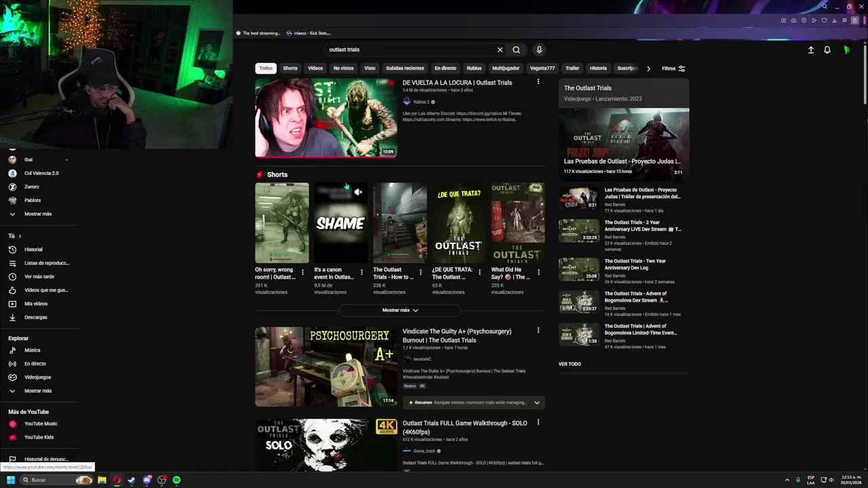Image resolution: width=868 pixels, height=488 pixels.
Task: Open Pablots subscription in sidebar
Action: pos(33,201)
